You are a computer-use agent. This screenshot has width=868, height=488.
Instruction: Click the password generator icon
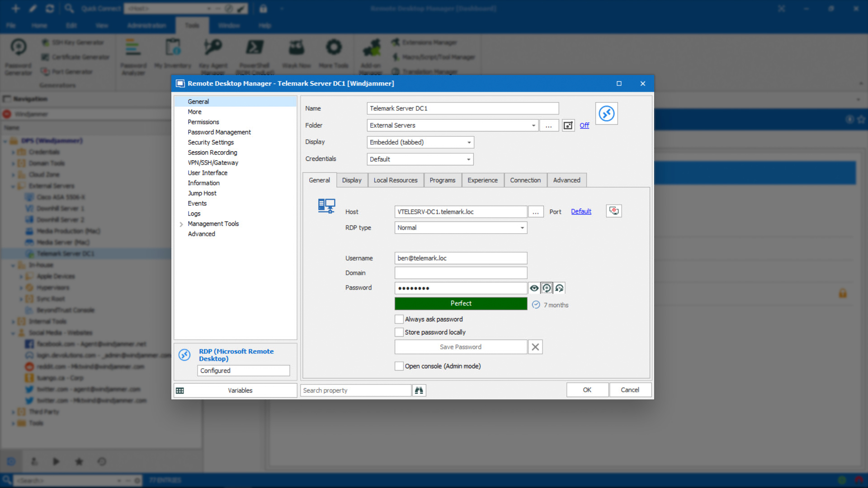coord(546,288)
